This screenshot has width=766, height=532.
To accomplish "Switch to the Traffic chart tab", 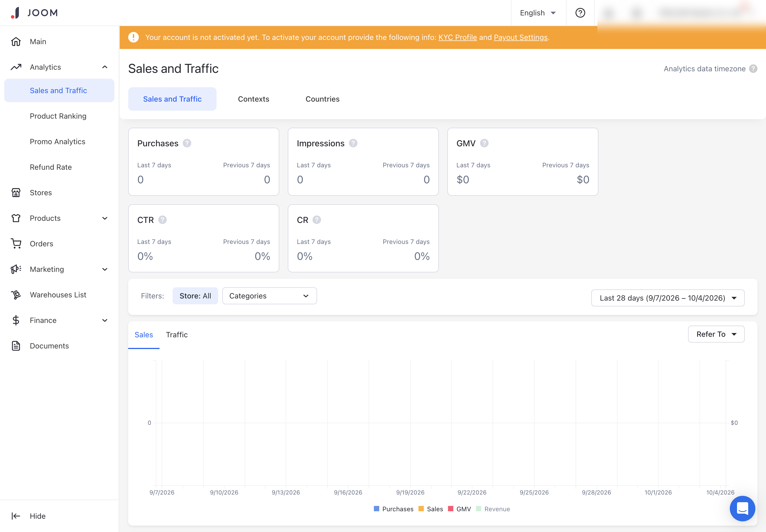I will click(177, 335).
